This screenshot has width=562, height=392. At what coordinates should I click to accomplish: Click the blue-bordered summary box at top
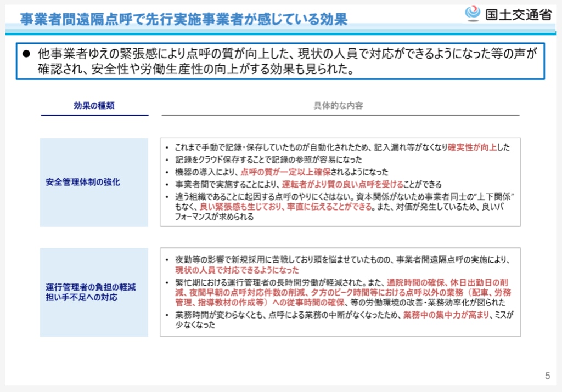tap(280, 61)
